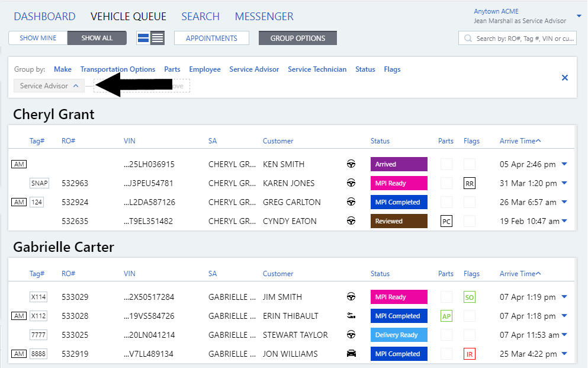Image resolution: width=588 pixels, height=368 pixels.
Task: Click the red IR flag for Jon Williams
Action: coord(470,354)
